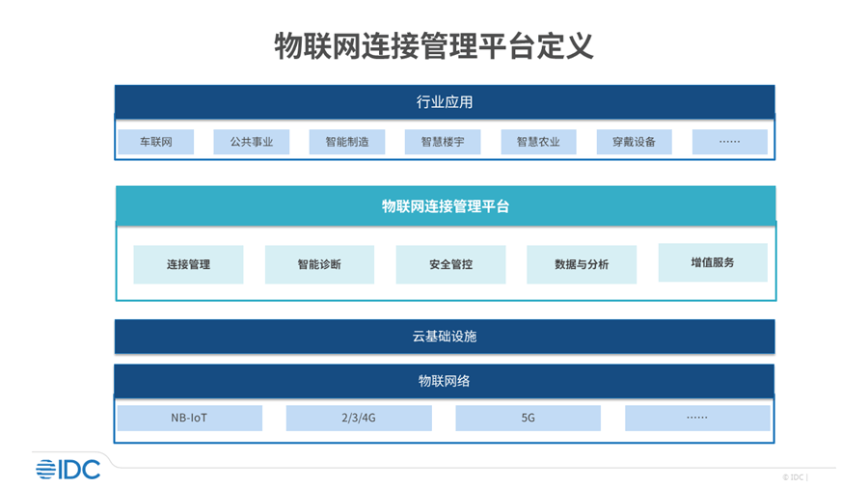Image resolution: width=868 pixels, height=488 pixels.
Task: Select the 安全管控 box
Action: point(450,264)
